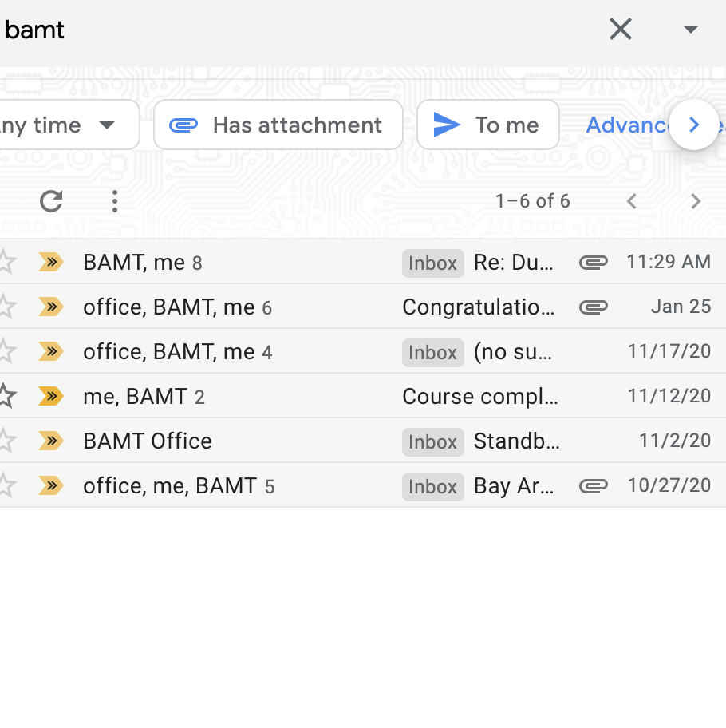Clear the bamt search query

pyautogui.click(x=620, y=30)
